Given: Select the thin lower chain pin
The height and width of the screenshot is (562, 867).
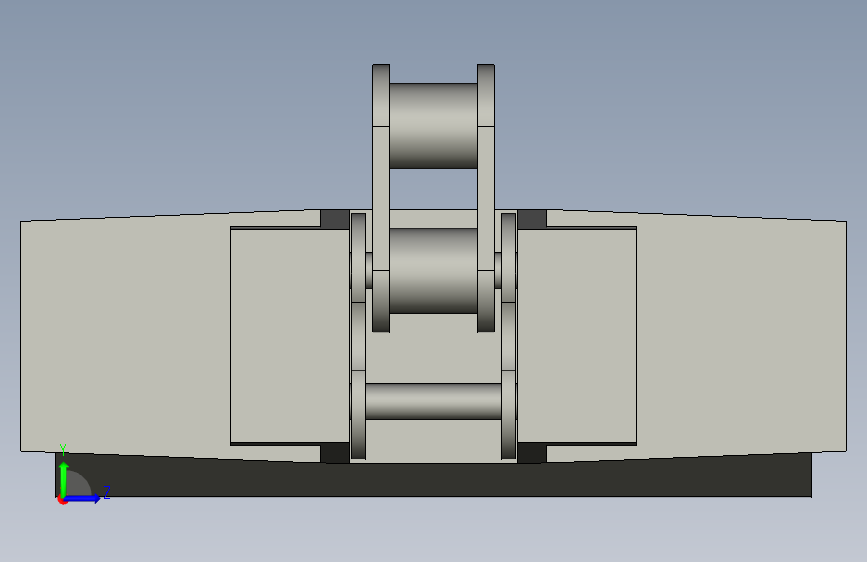Looking at the screenshot, I should click(x=434, y=401).
